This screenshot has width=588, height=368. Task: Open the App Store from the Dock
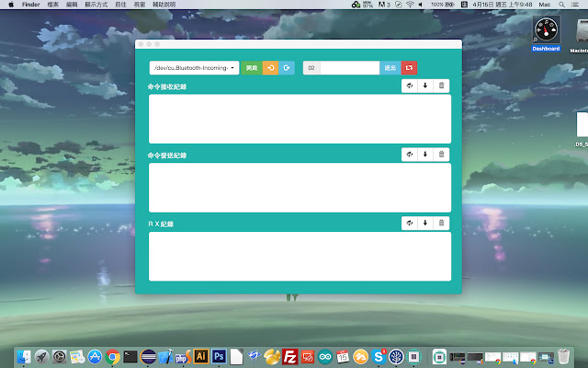95,356
